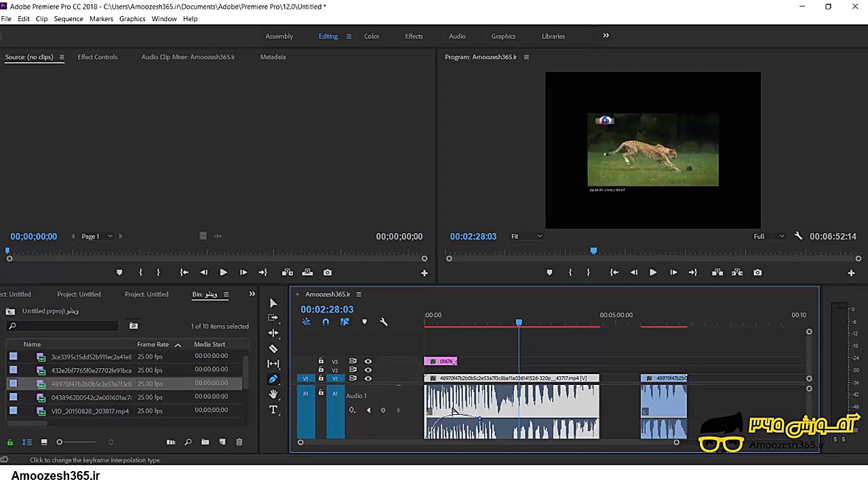Play the Program monitor sequence
This screenshot has height=488, width=868.
653,272
